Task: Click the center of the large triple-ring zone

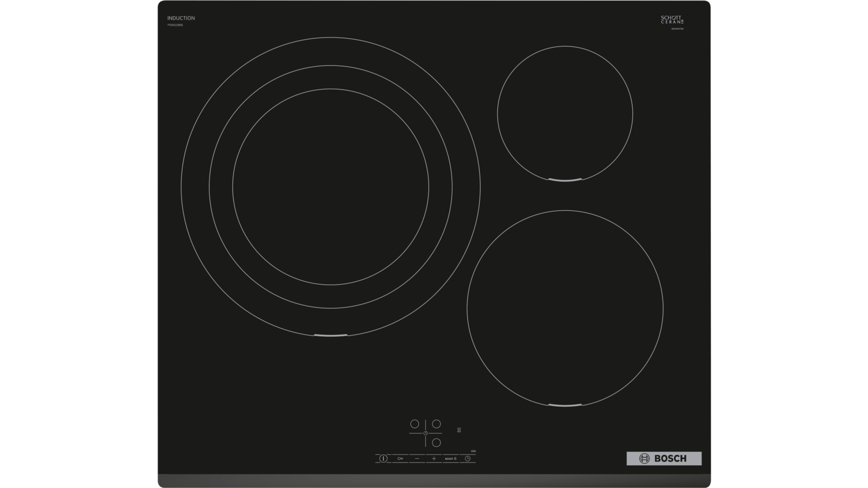Action: coord(330,187)
